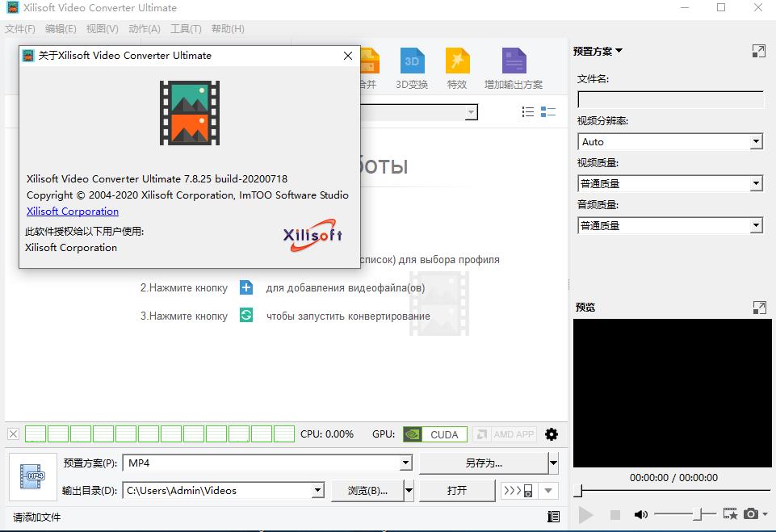
Task: Switch to detailed list view icon
Action: (x=547, y=112)
